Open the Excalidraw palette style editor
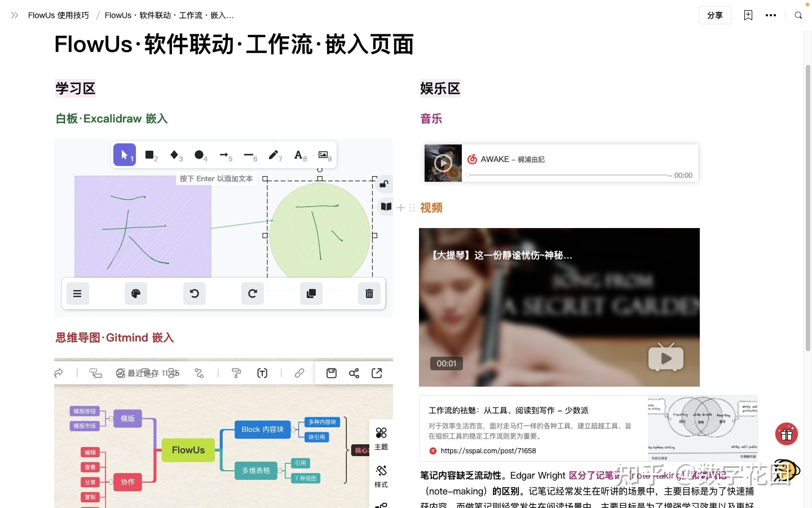Screen dimensions: 812x508 [136, 294]
